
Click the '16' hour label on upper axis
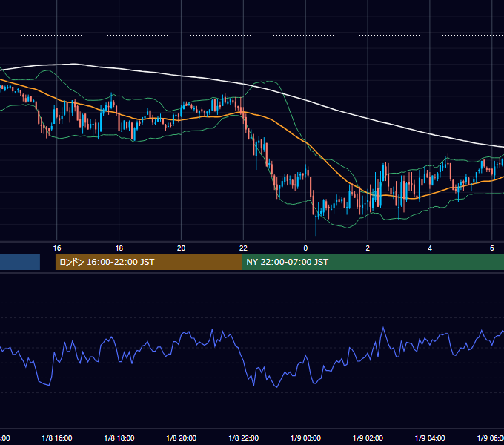[57, 248]
